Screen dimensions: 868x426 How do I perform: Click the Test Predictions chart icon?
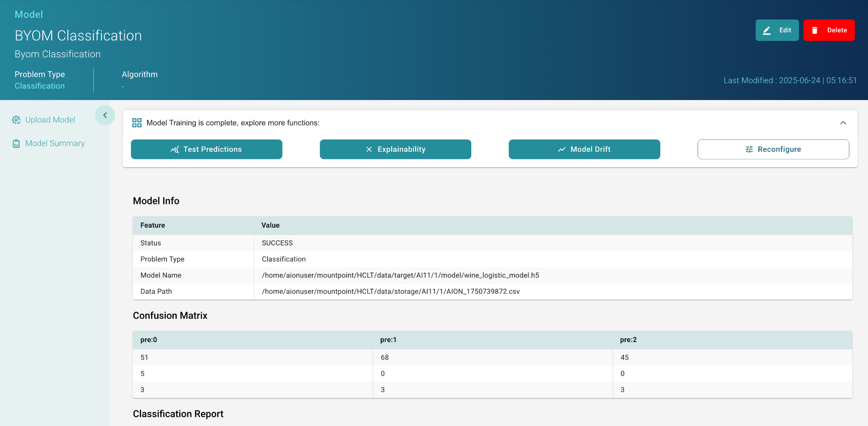coord(175,150)
